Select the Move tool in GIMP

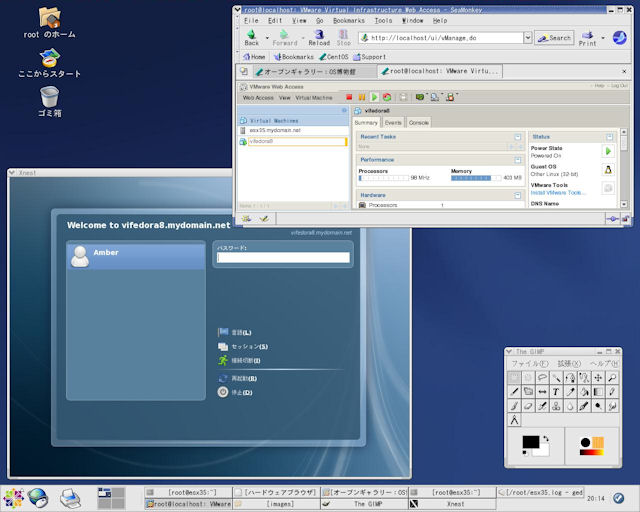(x=598, y=378)
